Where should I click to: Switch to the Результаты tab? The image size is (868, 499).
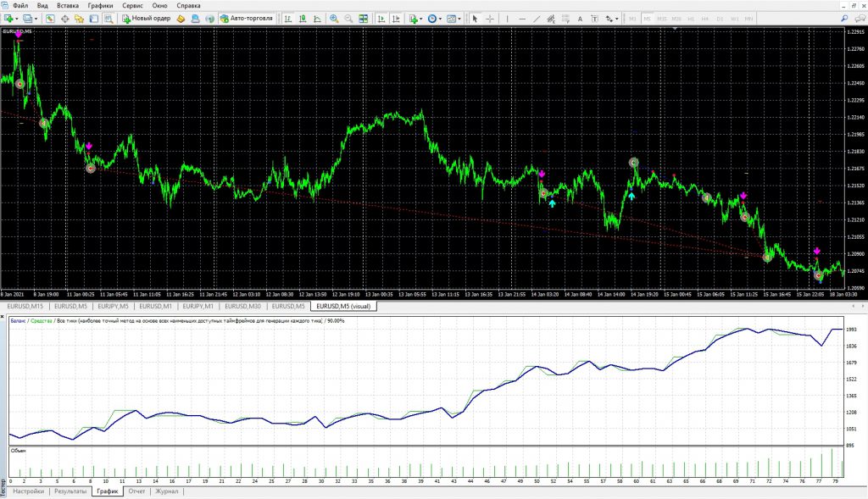click(x=70, y=491)
